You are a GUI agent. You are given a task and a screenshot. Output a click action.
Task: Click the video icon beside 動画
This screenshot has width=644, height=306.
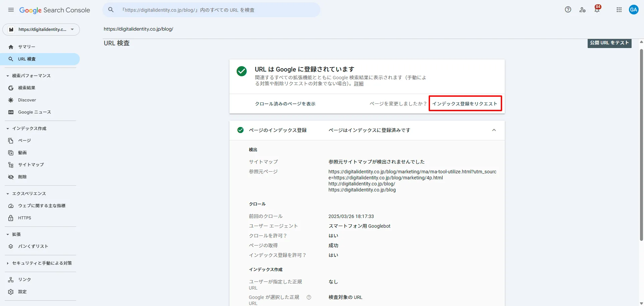[x=11, y=153]
